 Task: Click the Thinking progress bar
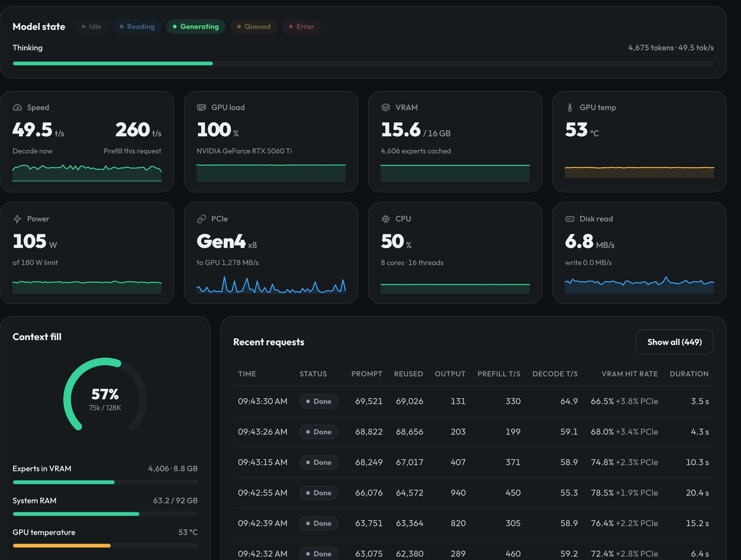tap(363, 63)
